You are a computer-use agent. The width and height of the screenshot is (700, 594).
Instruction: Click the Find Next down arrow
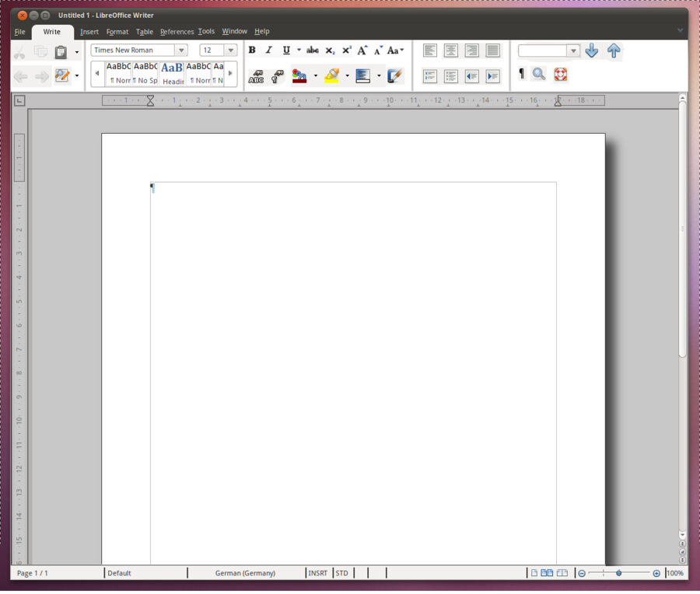pyautogui.click(x=592, y=51)
